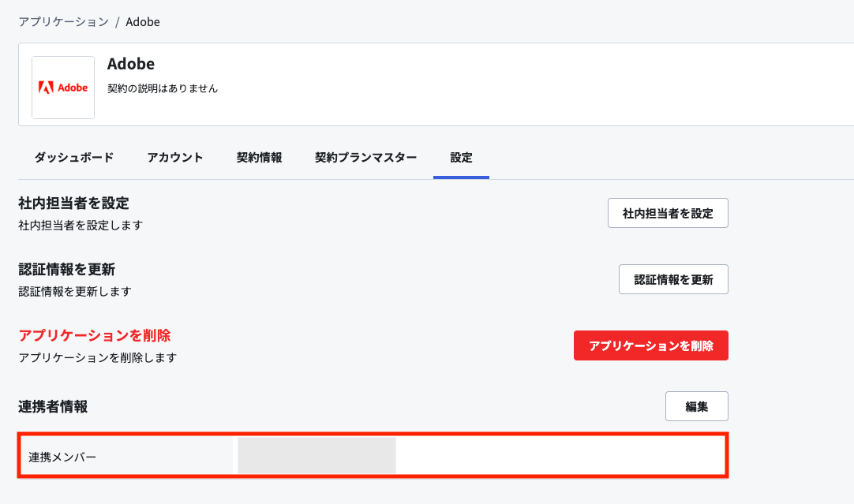Click the 契約の説明はありません description text
The image size is (854, 504).
coord(163,88)
